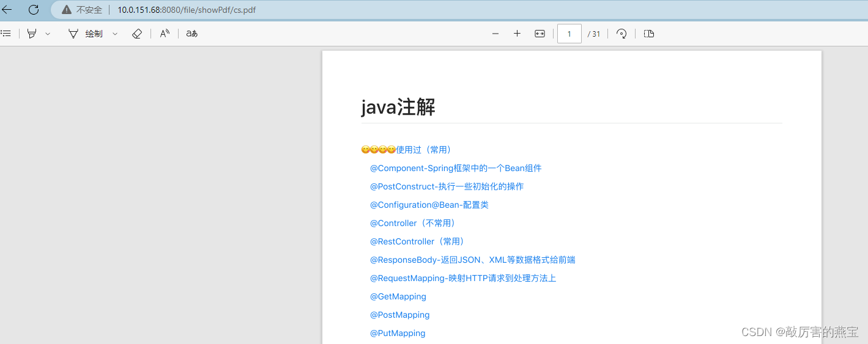The width and height of the screenshot is (868, 344).
Task: Jump to the @GetMapping section link
Action: click(398, 296)
